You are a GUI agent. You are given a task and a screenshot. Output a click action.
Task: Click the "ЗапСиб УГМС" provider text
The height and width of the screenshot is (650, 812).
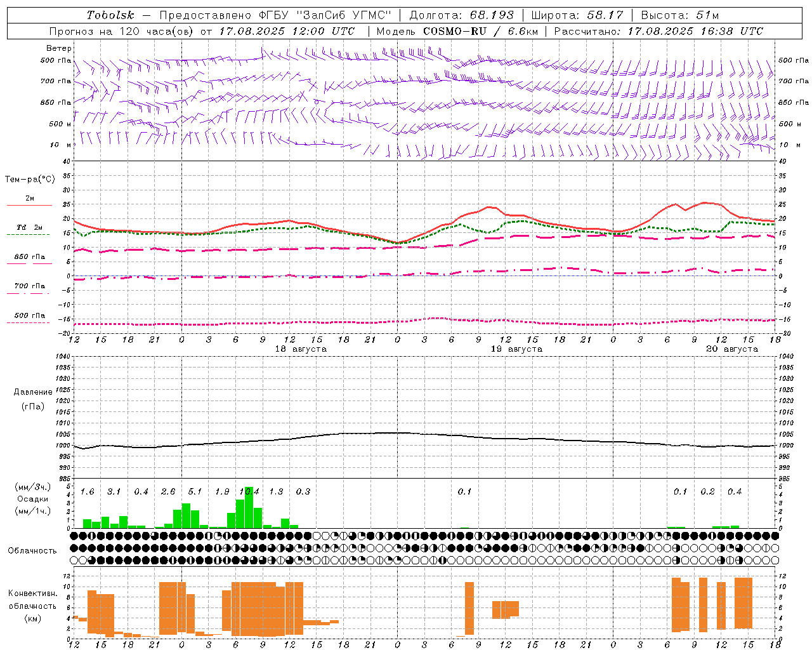(345, 15)
